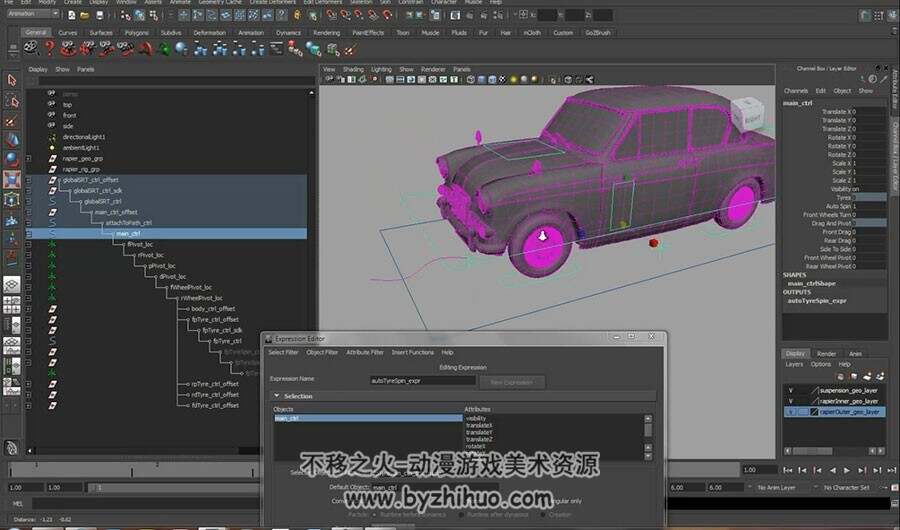Click the New Expression button
The width and height of the screenshot is (900, 530).
511,382
